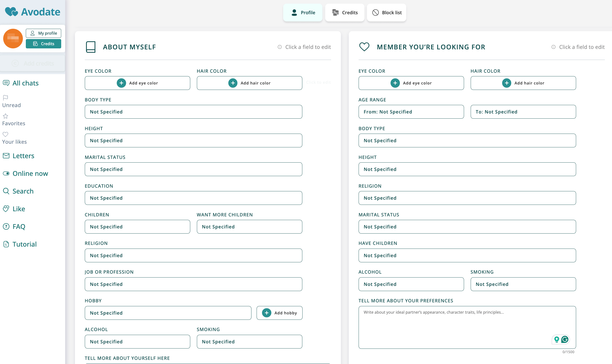This screenshot has height=364, width=612.
Task: Click the preferences description text area
Action: [x=467, y=327]
